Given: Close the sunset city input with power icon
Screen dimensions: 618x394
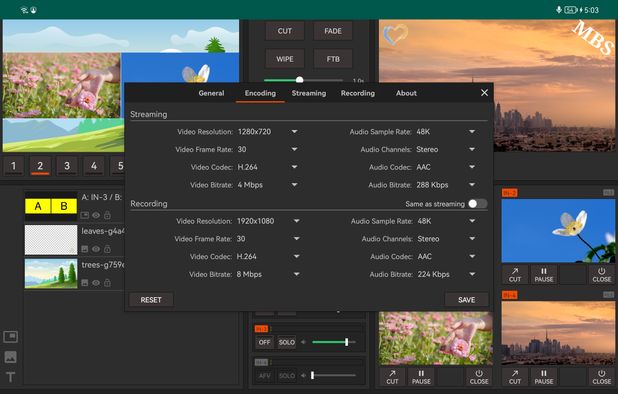Looking at the screenshot, I should click(601, 377).
